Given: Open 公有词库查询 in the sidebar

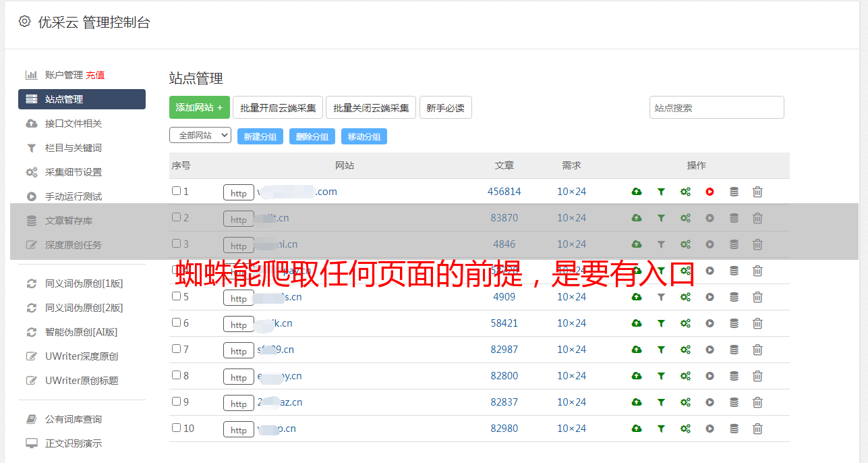Looking at the screenshot, I should [74, 419].
